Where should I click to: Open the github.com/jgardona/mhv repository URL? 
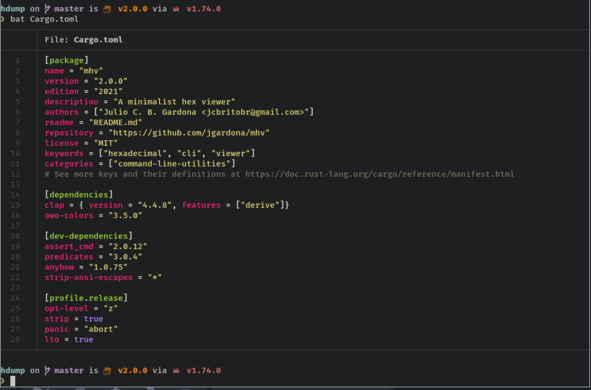[x=189, y=133]
